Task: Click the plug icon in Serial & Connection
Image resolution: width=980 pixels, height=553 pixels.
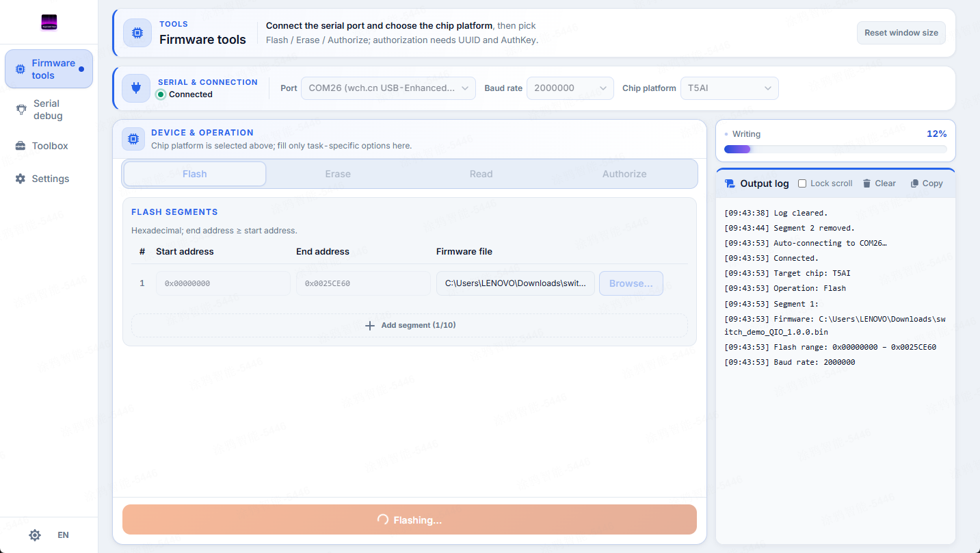Action: (136, 88)
